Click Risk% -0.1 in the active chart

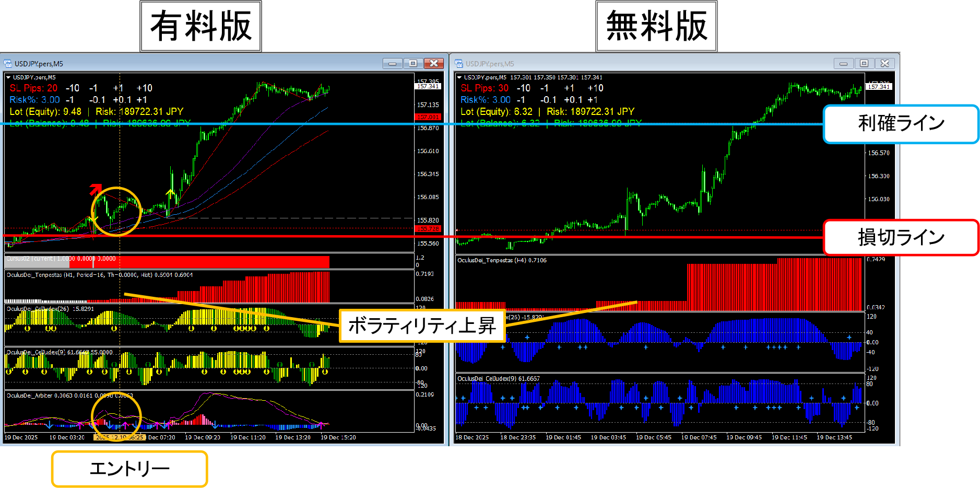click(98, 100)
